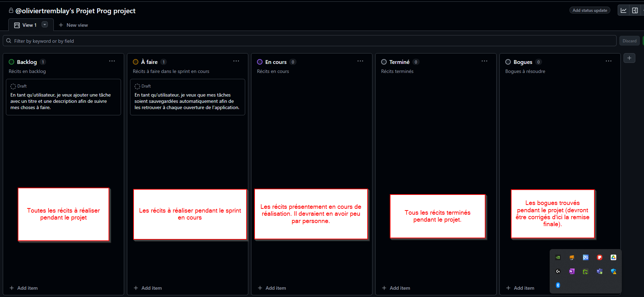Open OneNote tray icon

coord(572,271)
